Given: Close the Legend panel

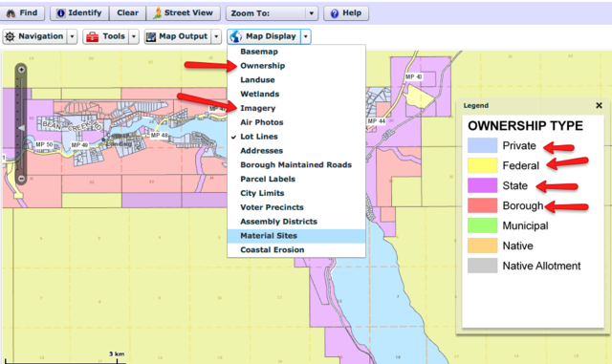Looking at the screenshot, I should point(600,105).
